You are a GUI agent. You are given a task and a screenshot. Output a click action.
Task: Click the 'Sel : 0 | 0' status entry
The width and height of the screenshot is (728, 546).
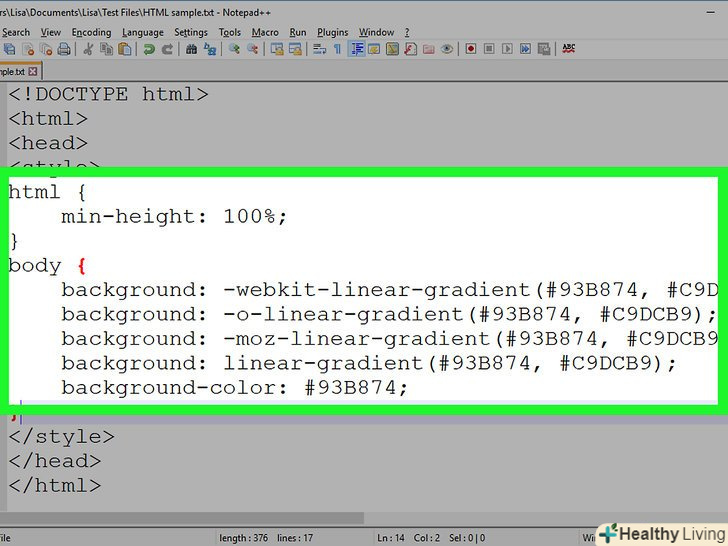click(x=467, y=538)
